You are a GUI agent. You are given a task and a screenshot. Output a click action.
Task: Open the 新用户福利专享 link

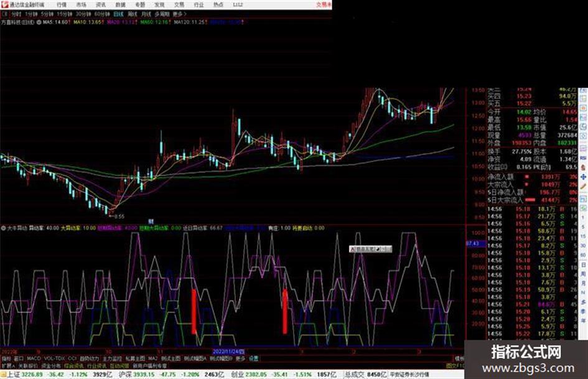tap(149, 365)
